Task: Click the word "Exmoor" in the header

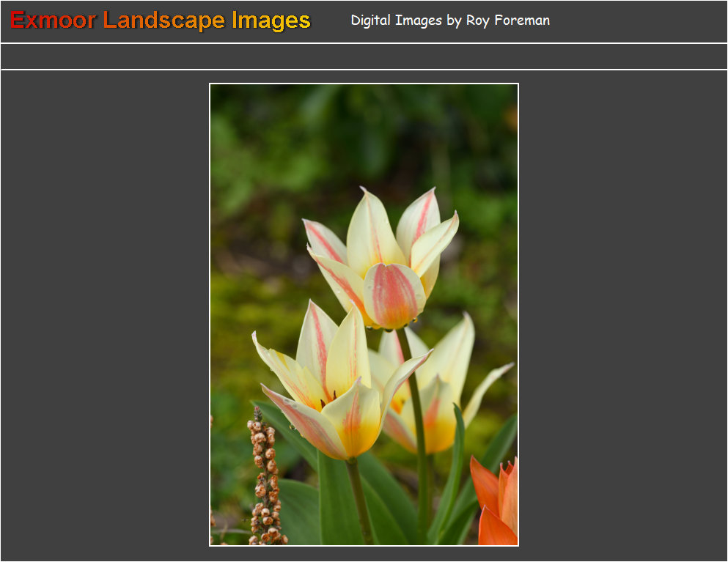Action: coord(53,21)
